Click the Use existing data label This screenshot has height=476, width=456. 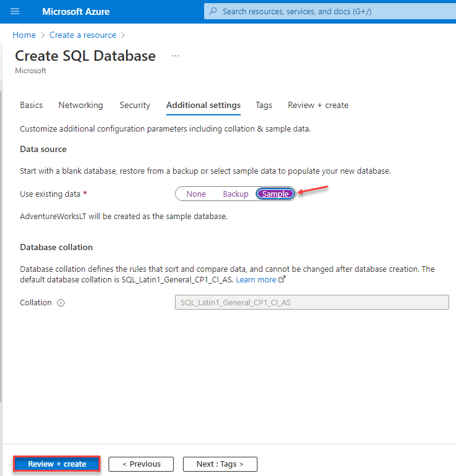(50, 194)
